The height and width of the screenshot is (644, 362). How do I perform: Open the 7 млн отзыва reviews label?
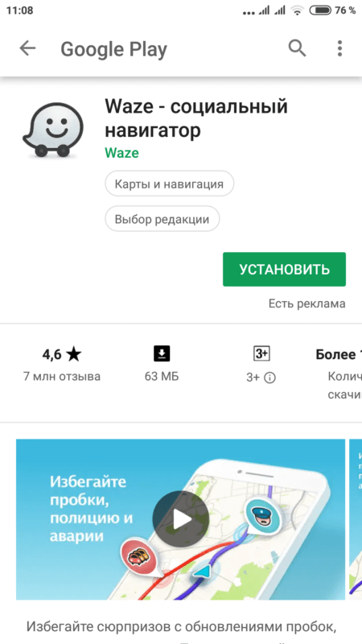[x=62, y=376]
